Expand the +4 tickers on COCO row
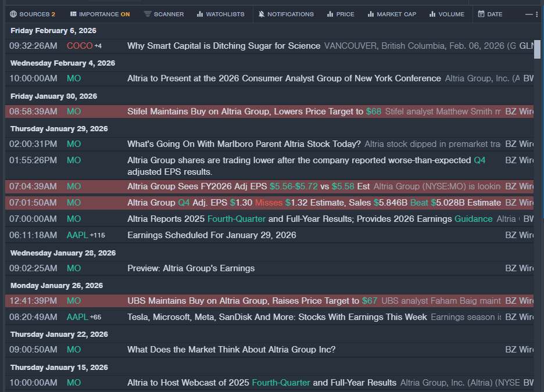Image resolution: width=544 pixels, height=392 pixels. click(x=98, y=46)
